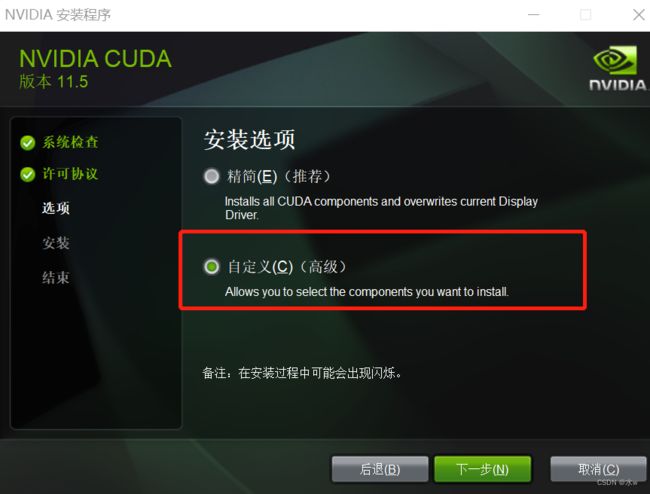
Task: Open the 许可协议 step in sidebar
Action: [x=70, y=174]
